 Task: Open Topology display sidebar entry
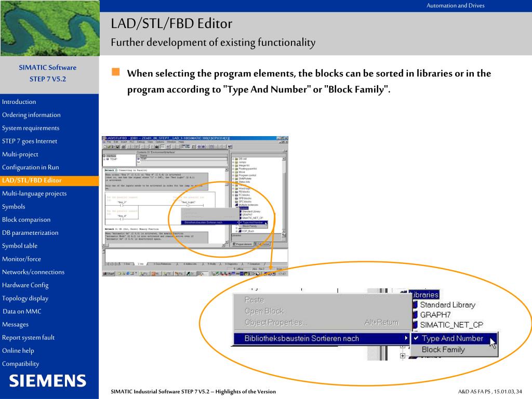pyautogui.click(x=25, y=299)
